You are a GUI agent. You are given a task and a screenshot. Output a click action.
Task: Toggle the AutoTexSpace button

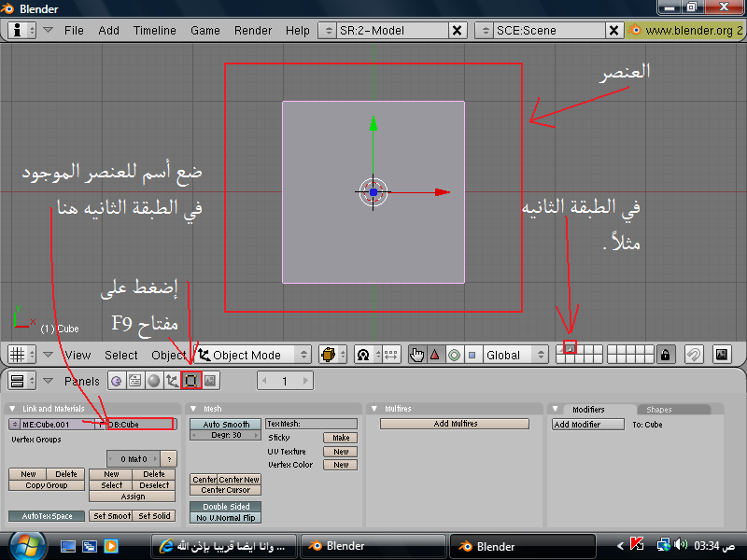coord(47,516)
